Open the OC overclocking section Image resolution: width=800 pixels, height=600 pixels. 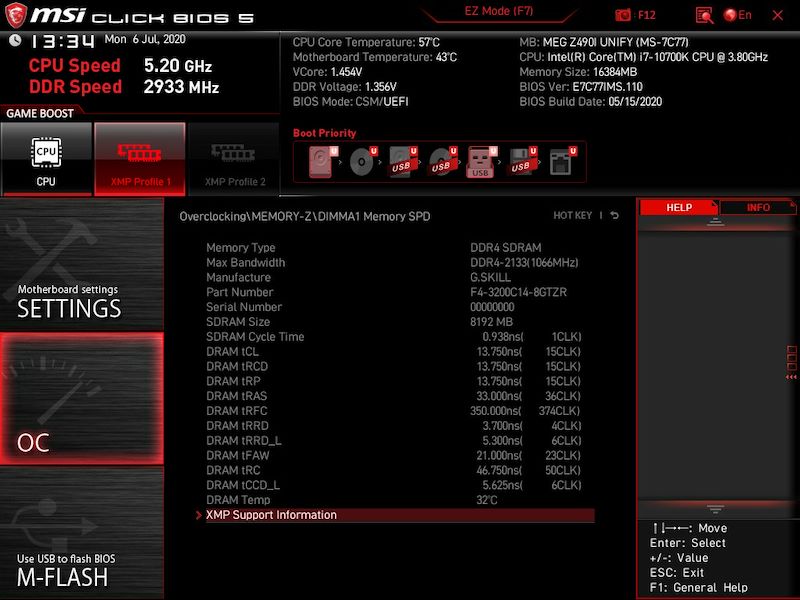coord(82,398)
